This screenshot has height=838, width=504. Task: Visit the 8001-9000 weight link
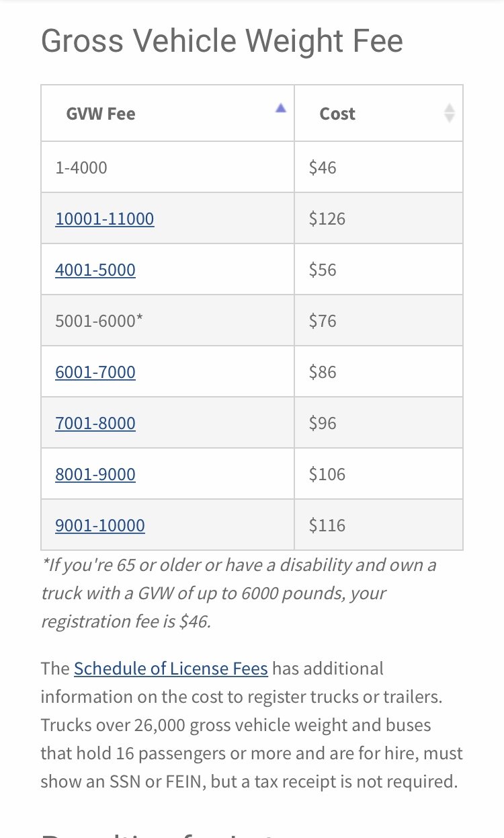tap(95, 474)
